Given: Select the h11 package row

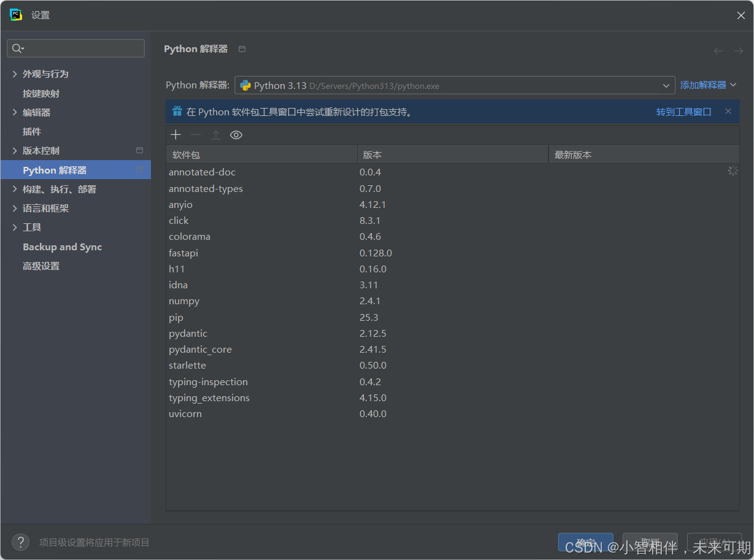Looking at the screenshot, I should click(x=452, y=269).
